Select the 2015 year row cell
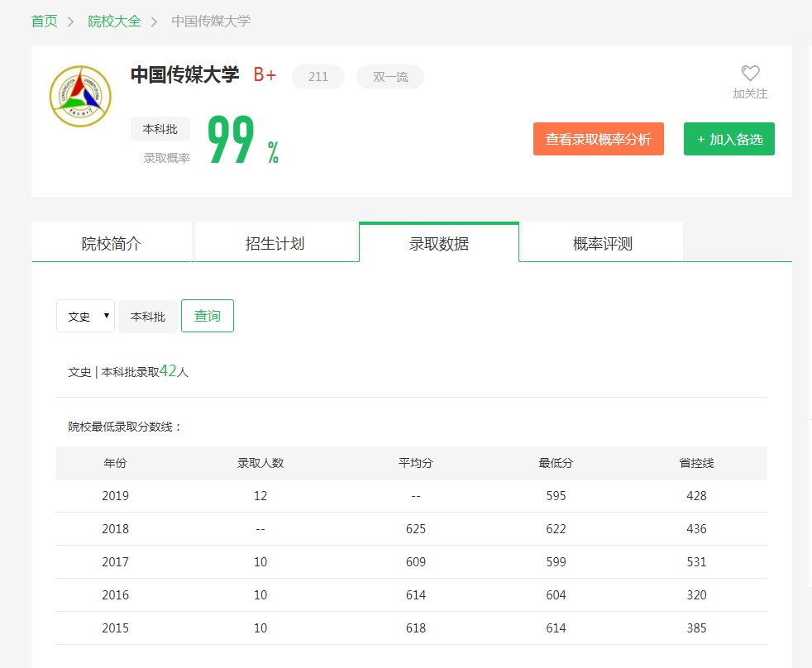 [x=115, y=628]
